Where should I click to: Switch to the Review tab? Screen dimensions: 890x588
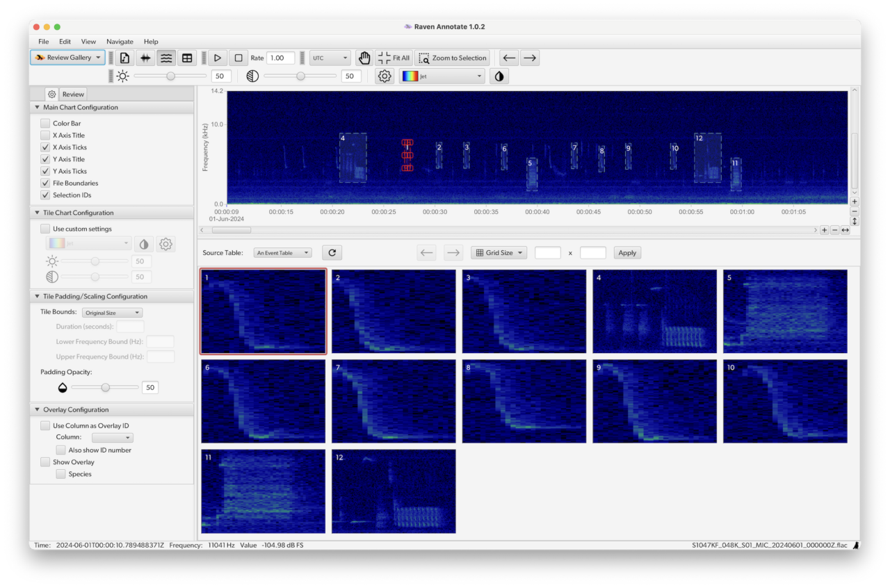(x=73, y=95)
